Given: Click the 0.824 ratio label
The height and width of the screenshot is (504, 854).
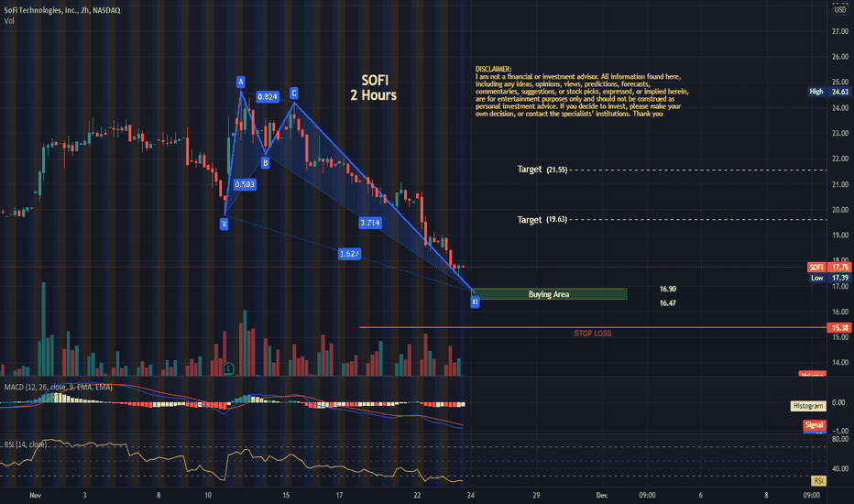Looking at the screenshot, I should click(x=268, y=96).
